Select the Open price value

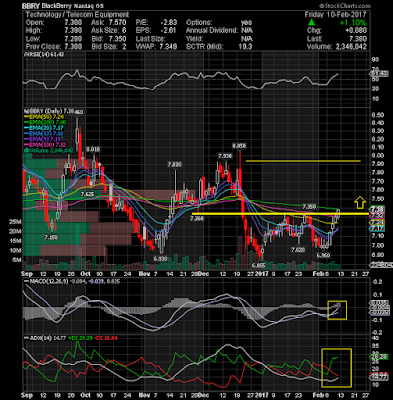tap(72, 23)
